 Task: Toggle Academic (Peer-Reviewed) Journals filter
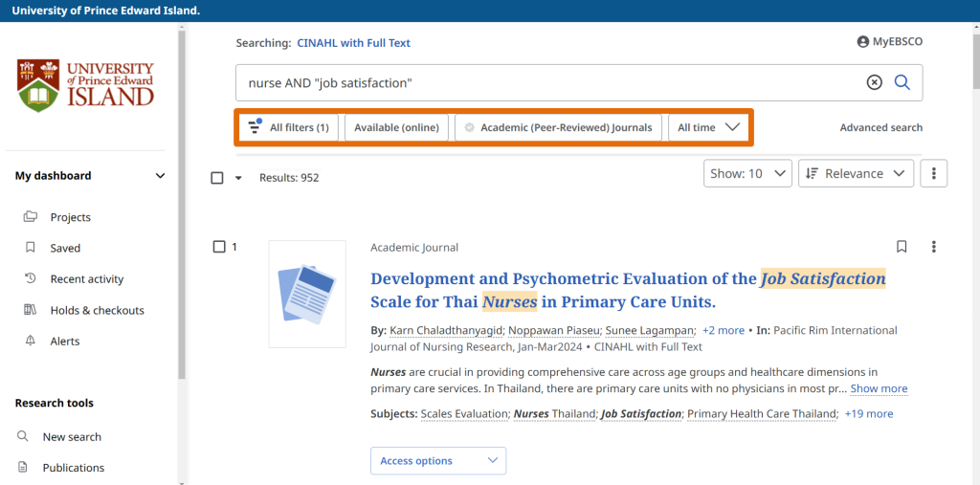[558, 127]
